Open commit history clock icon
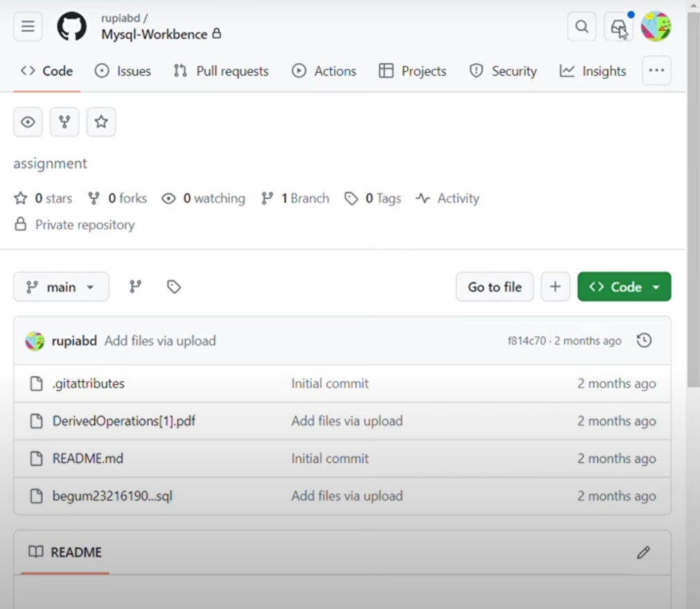700x609 pixels. click(644, 341)
